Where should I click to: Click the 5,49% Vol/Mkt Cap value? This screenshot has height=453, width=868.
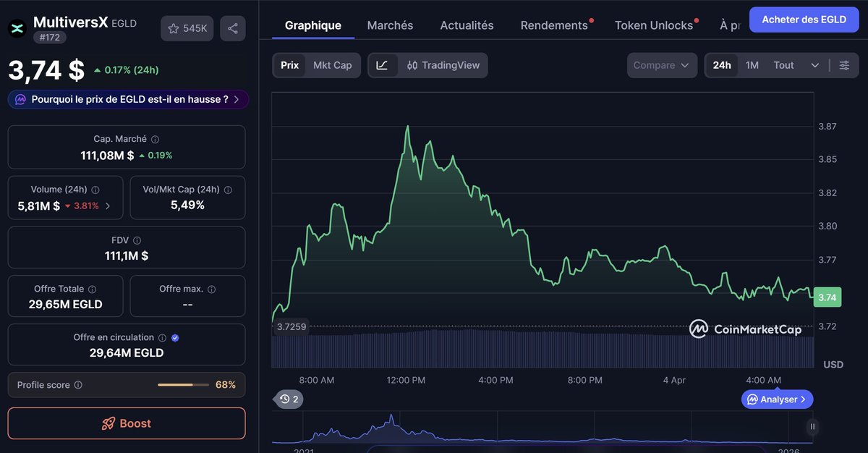(187, 206)
